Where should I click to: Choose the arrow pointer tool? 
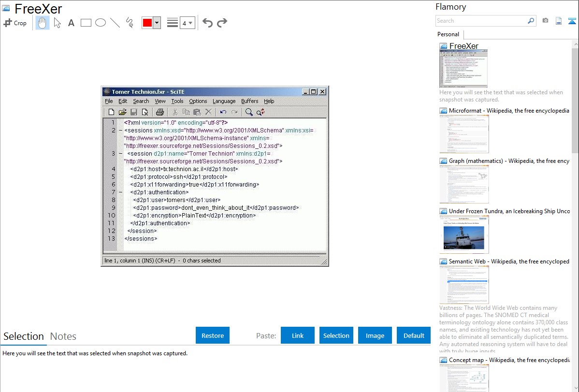click(57, 23)
